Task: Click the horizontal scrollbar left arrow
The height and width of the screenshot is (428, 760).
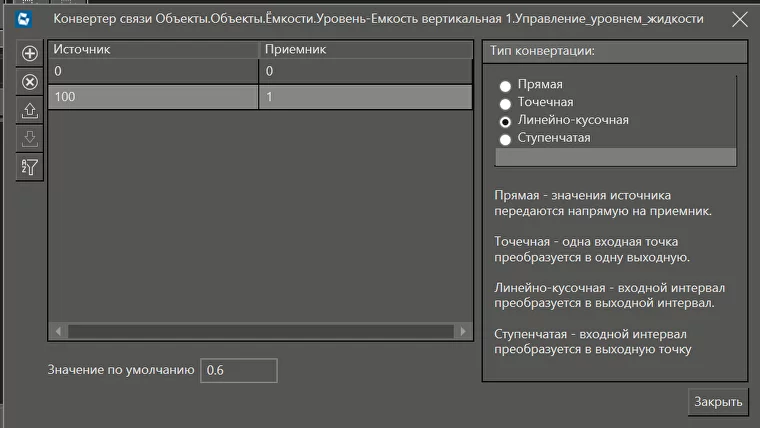Action: click(58, 331)
